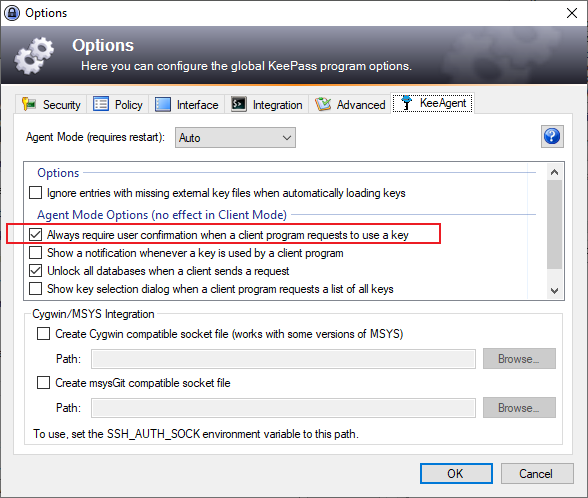The width and height of the screenshot is (588, 498).
Task: Open the Integration tab
Action: [x=266, y=104]
